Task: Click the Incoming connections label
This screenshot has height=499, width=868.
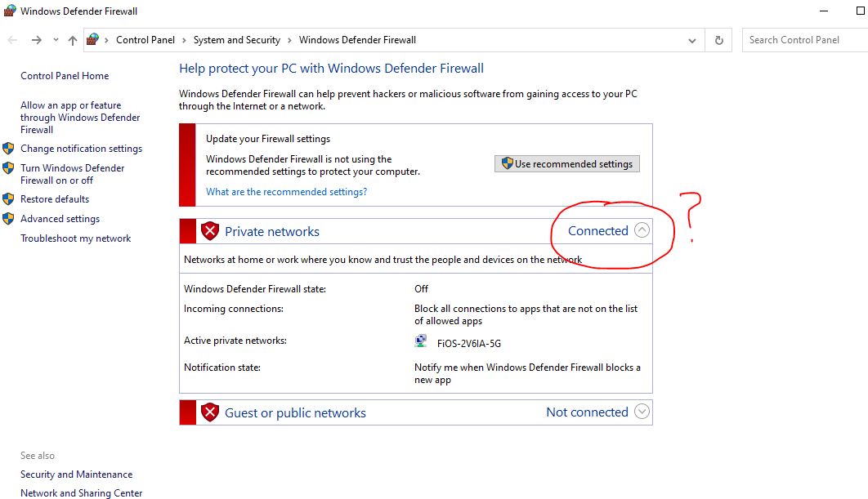Action: click(x=234, y=309)
